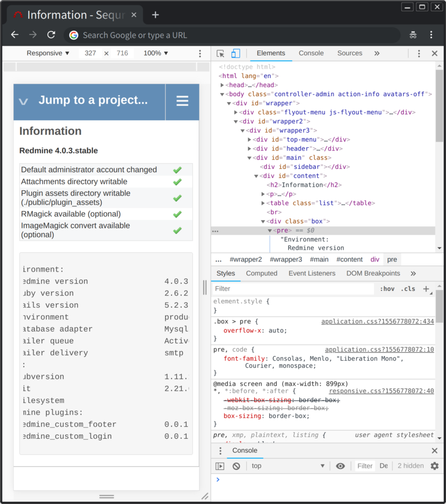Open the Computed tab
Viewport: 446px width, 504px height.
coord(261,274)
